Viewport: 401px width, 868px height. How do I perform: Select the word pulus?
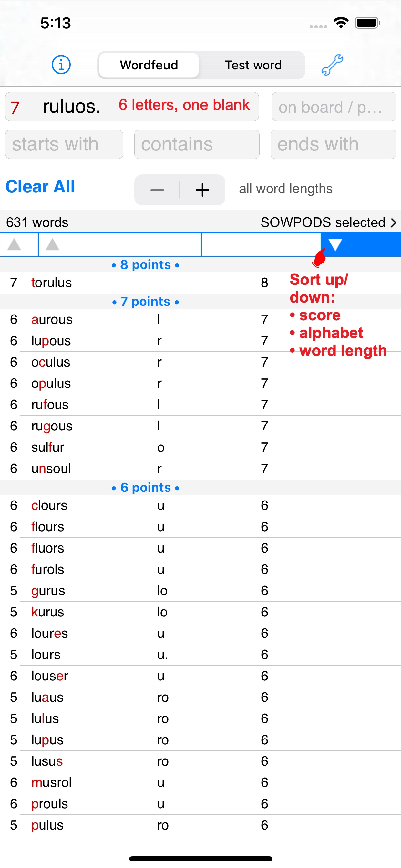[x=47, y=825]
